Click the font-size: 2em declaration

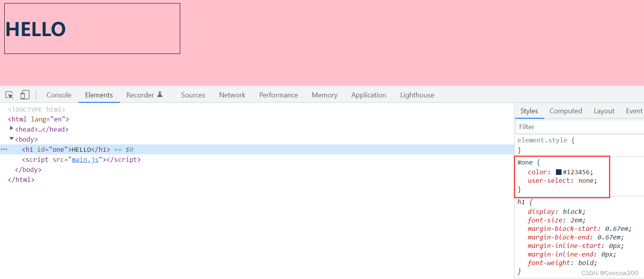[556, 220]
